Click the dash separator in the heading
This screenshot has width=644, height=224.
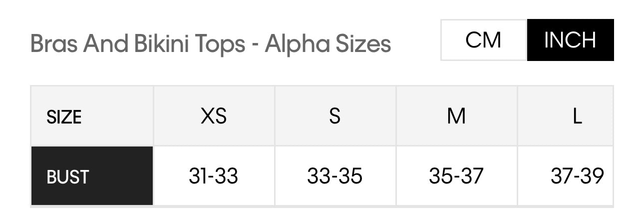click(x=255, y=45)
